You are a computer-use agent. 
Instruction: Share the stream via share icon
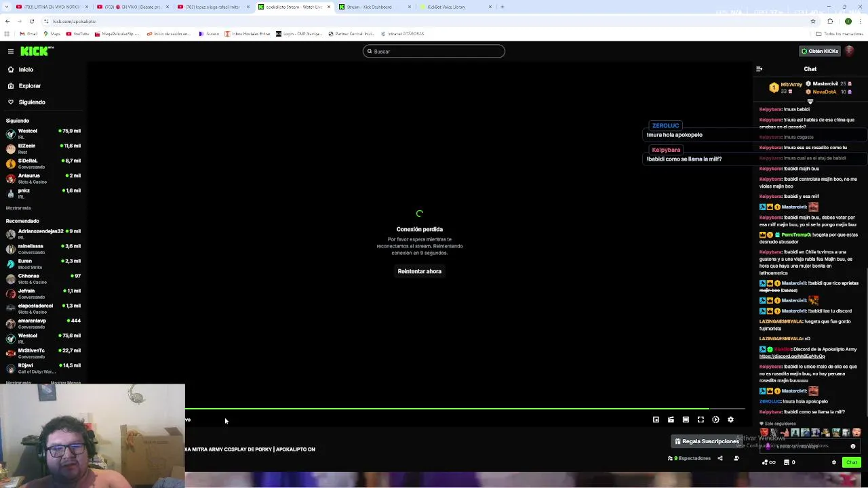(720, 458)
